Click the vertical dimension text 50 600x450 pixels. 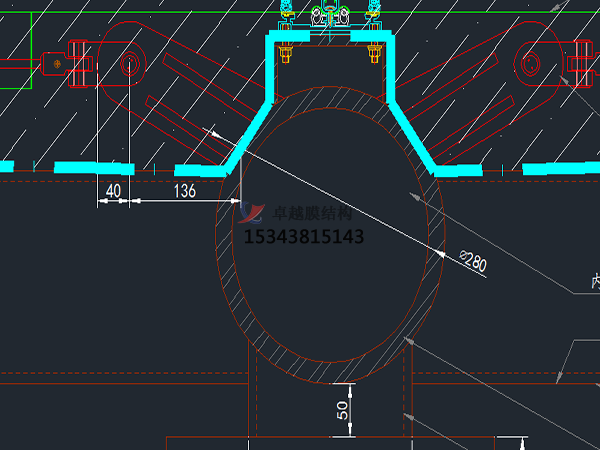coord(342,411)
